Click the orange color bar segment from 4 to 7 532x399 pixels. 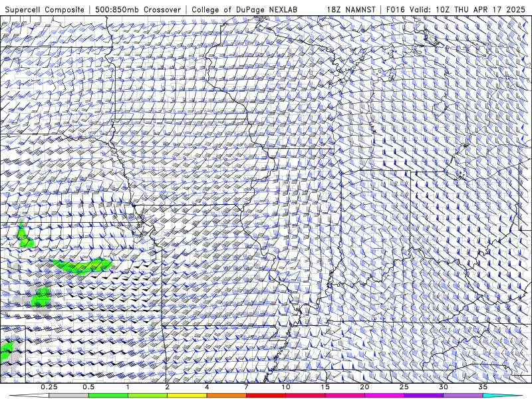[x=226, y=396]
